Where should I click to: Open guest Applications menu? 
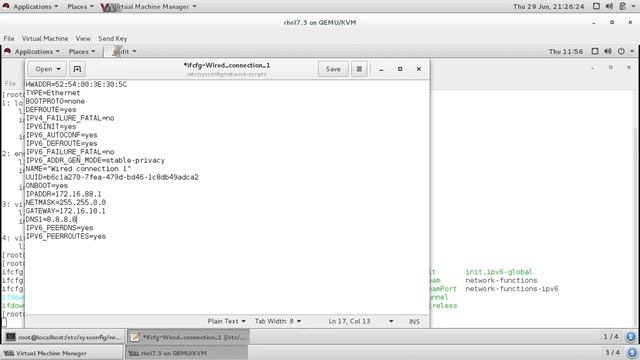37,51
